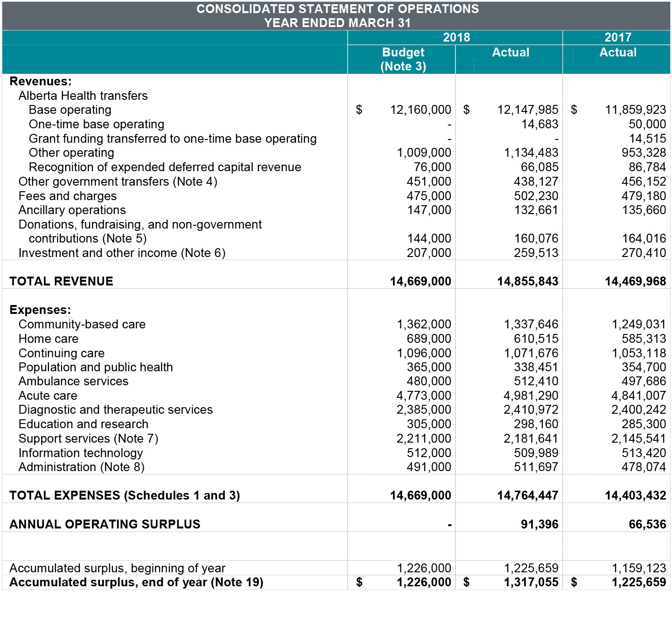Click the 11,859,923 value for 2017
The width and height of the screenshot is (672, 639).
click(x=636, y=110)
